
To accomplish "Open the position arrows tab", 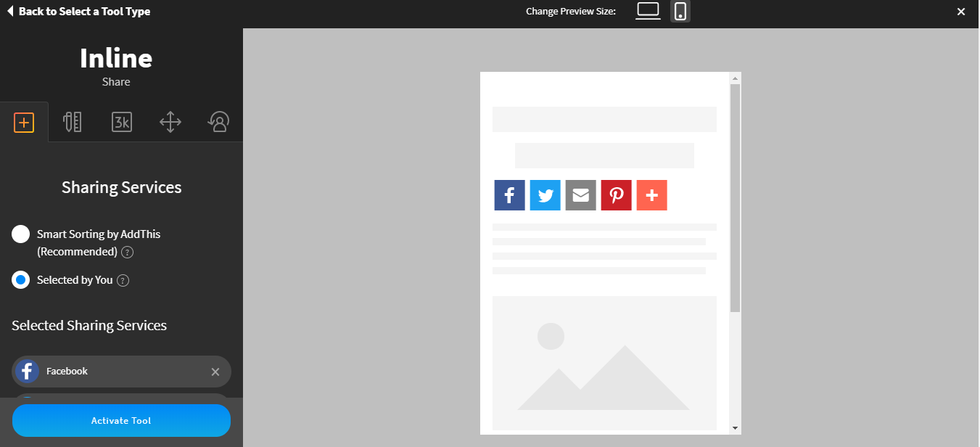I will [x=170, y=122].
